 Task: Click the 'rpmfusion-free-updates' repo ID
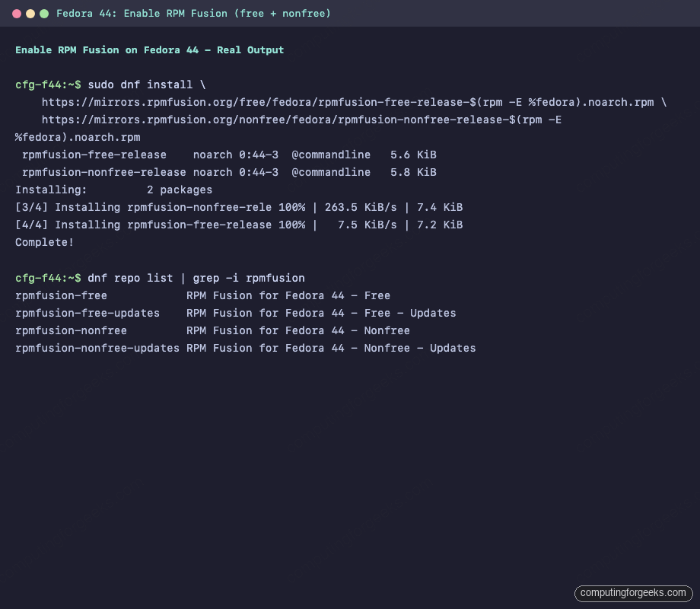coord(87,313)
